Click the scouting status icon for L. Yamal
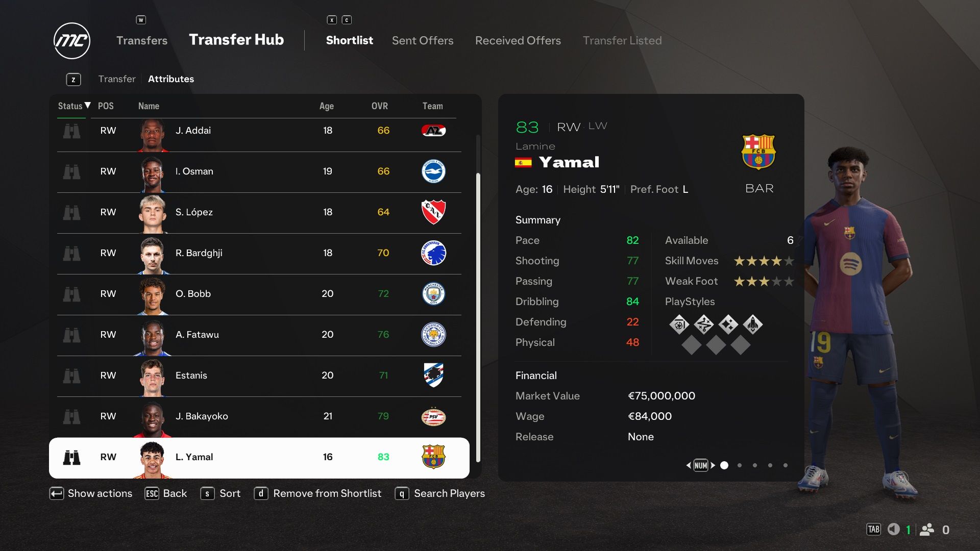This screenshot has width=980, height=551. (x=72, y=458)
